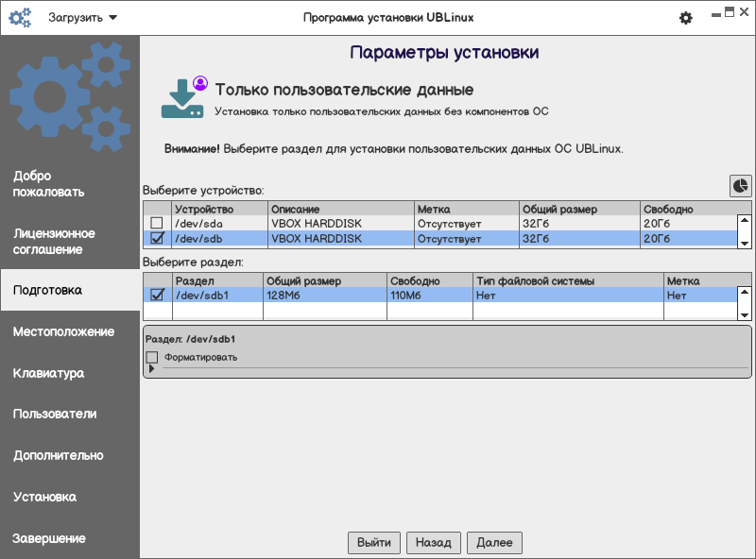Click the UBLinux gears logo in title bar
The height and width of the screenshot is (559, 756).
[x=20, y=18]
